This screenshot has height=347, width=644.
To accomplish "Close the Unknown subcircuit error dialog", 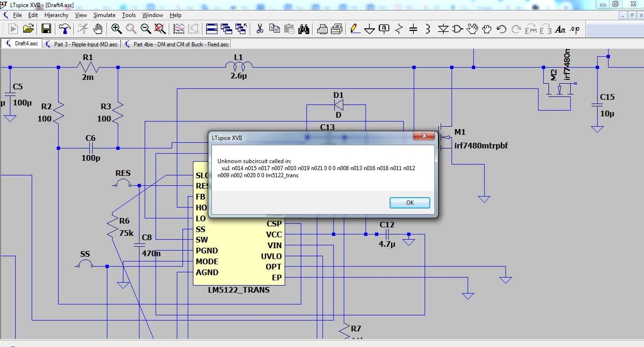I will (424, 136).
